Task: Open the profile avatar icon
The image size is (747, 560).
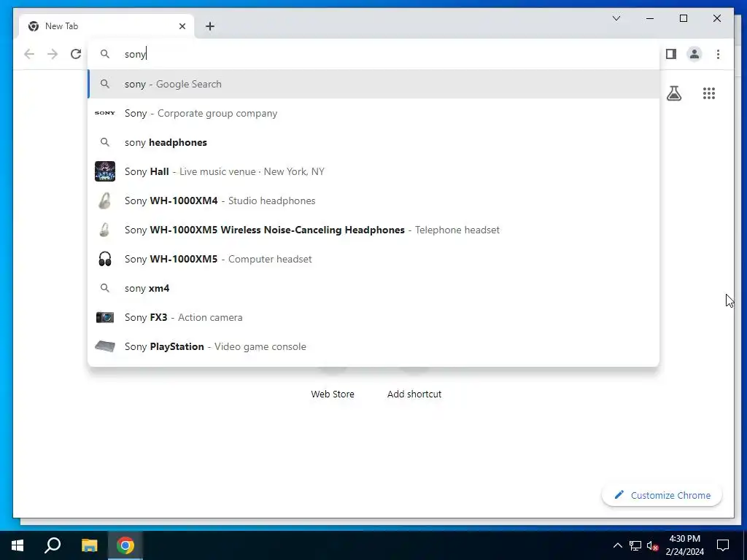Action: click(x=694, y=54)
